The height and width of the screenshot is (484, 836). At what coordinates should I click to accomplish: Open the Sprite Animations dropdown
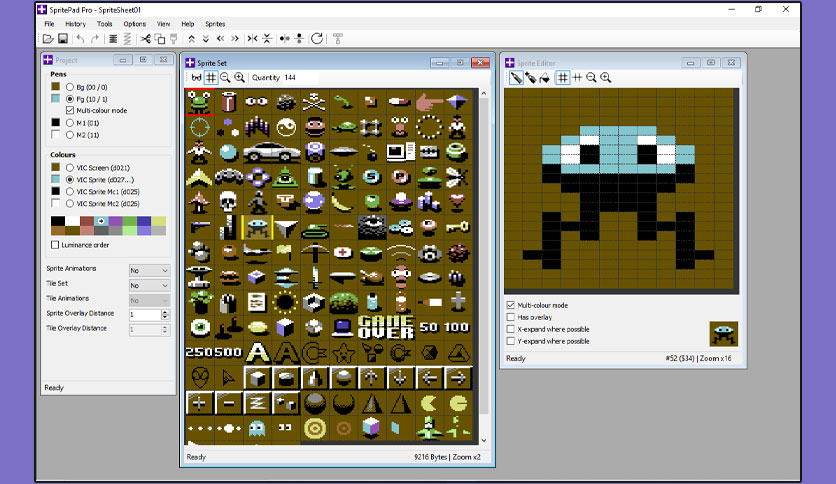[149, 270]
